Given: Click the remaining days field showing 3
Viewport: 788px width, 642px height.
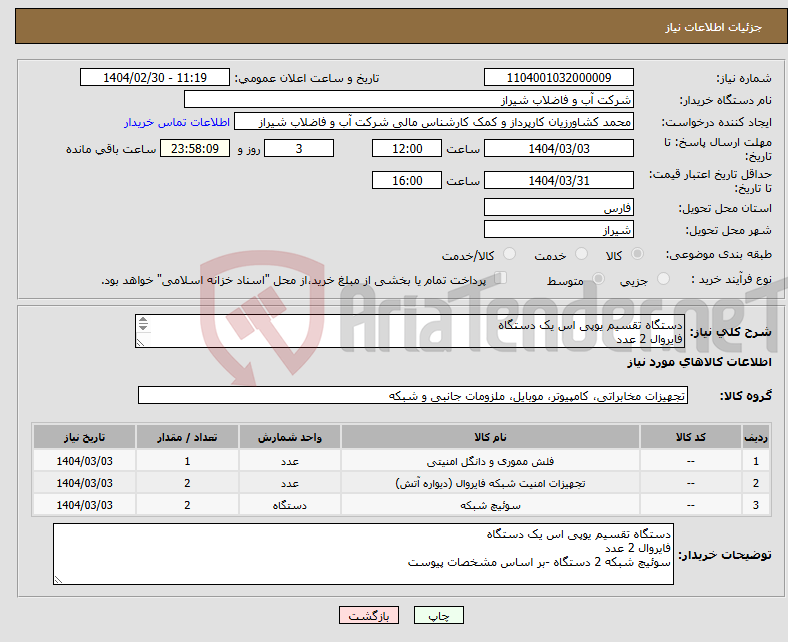Looking at the screenshot, I should click(x=299, y=148).
